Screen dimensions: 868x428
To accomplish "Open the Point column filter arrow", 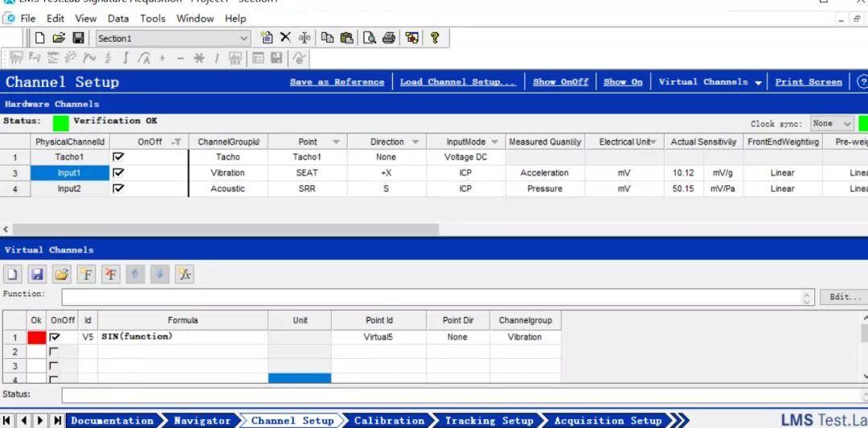I will coord(336,142).
